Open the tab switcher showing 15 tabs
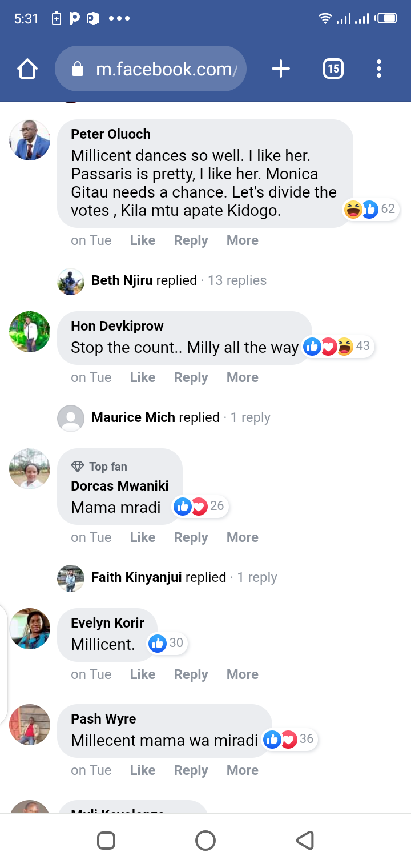This screenshot has height=868, width=411. [x=333, y=69]
